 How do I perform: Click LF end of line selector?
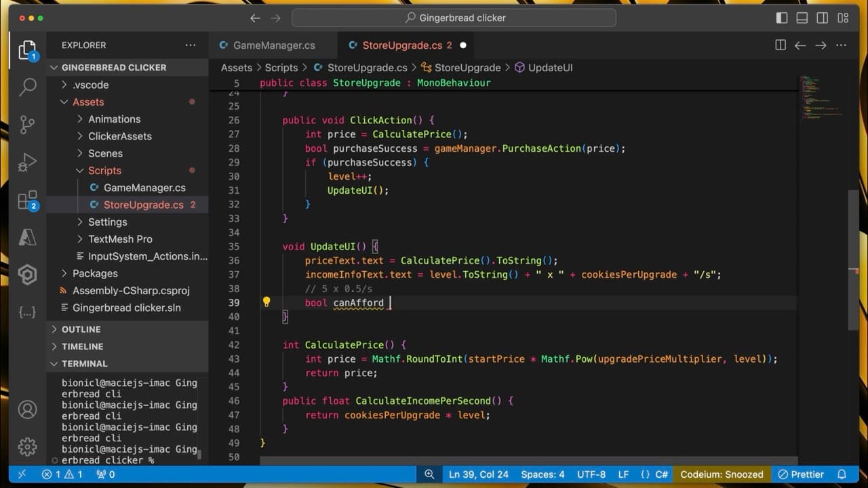623,474
